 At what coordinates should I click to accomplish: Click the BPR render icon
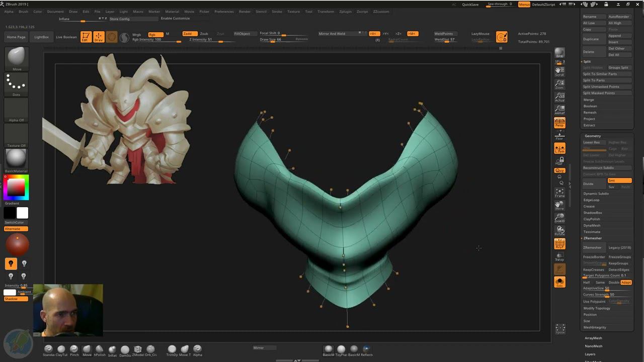coord(559,53)
